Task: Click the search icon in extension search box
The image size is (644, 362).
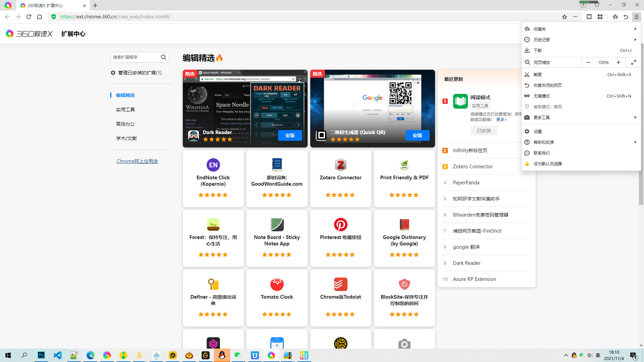Action: (x=164, y=57)
